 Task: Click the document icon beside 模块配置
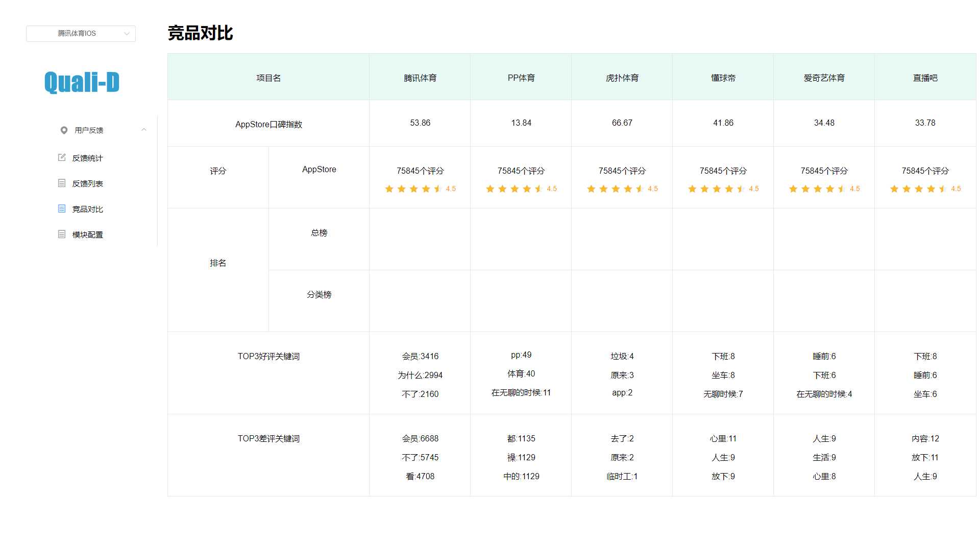pos(62,234)
